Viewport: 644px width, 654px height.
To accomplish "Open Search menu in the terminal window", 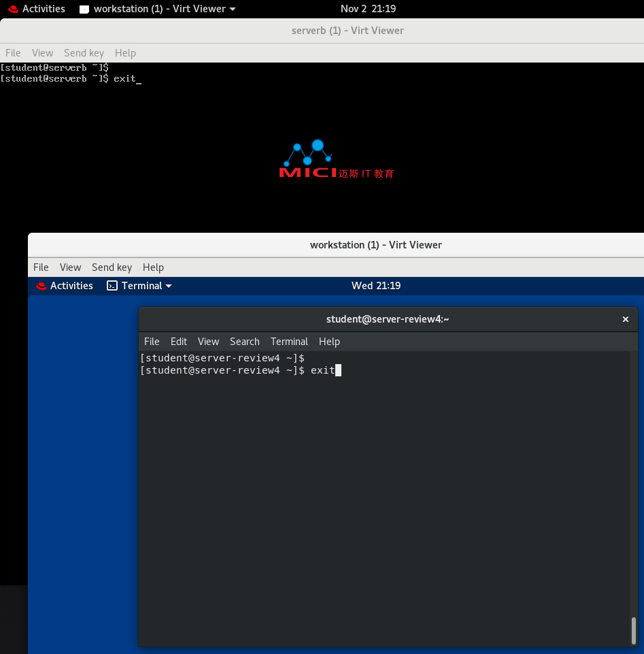I will (245, 342).
